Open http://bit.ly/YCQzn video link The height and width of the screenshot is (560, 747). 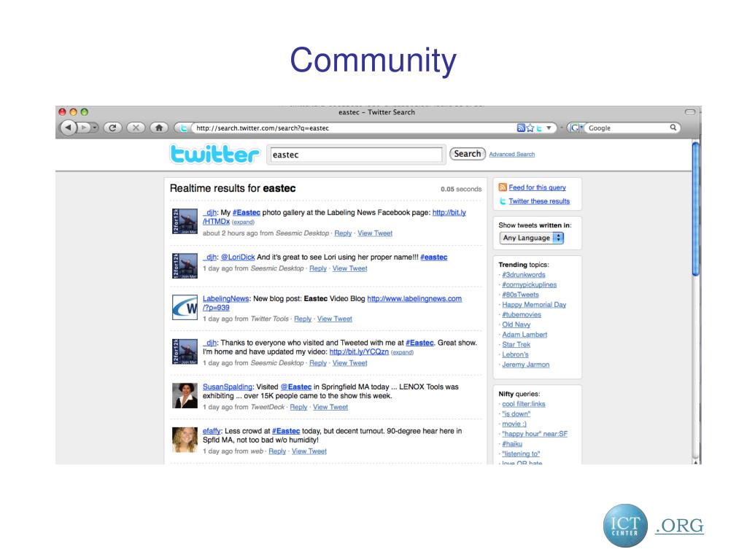(359, 351)
